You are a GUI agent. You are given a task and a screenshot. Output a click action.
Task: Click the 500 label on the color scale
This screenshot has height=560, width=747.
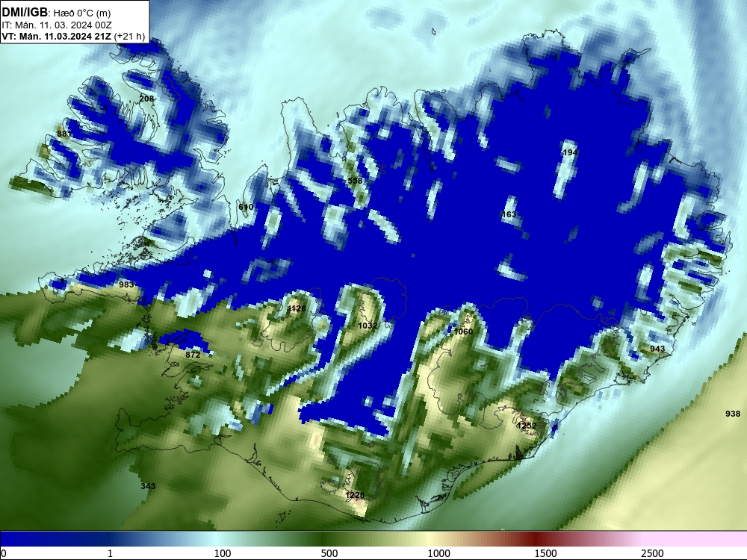tap(329, 553)
